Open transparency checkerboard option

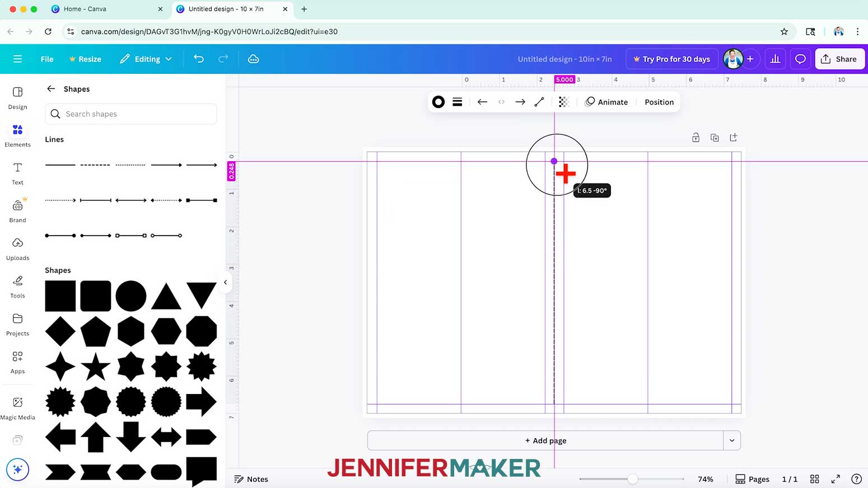pyautogui.click(x=563, y=102)
